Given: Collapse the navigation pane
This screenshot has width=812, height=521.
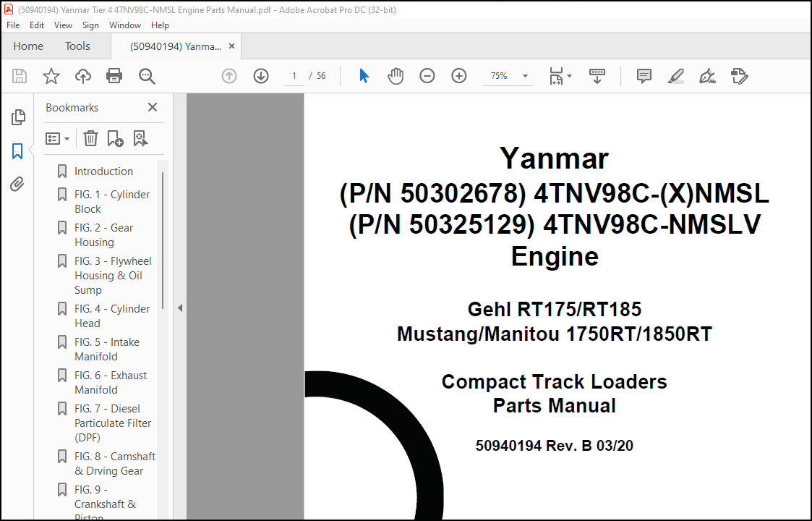Looking at the screenshot, I should point(179,307).
